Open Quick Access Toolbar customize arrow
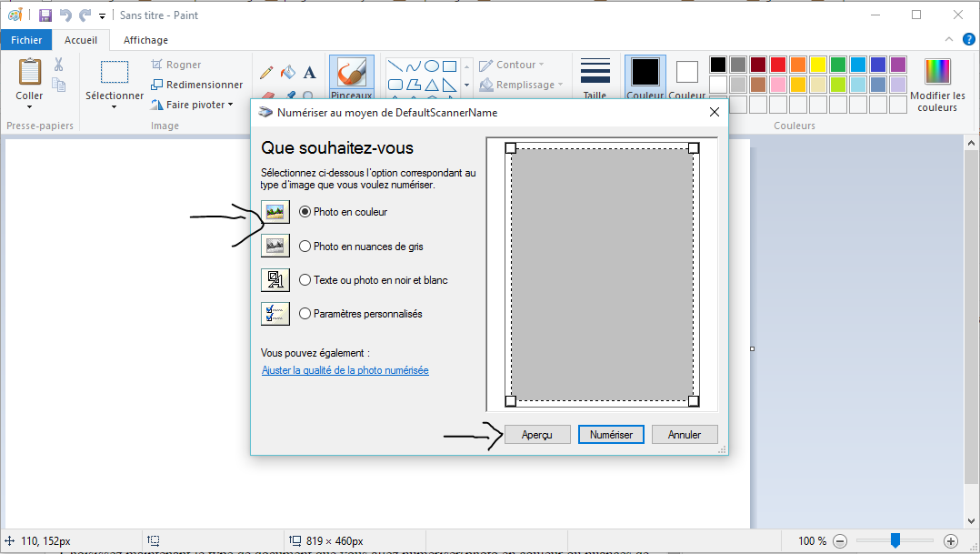The image size is (980, 554). [x=102, y=16]
